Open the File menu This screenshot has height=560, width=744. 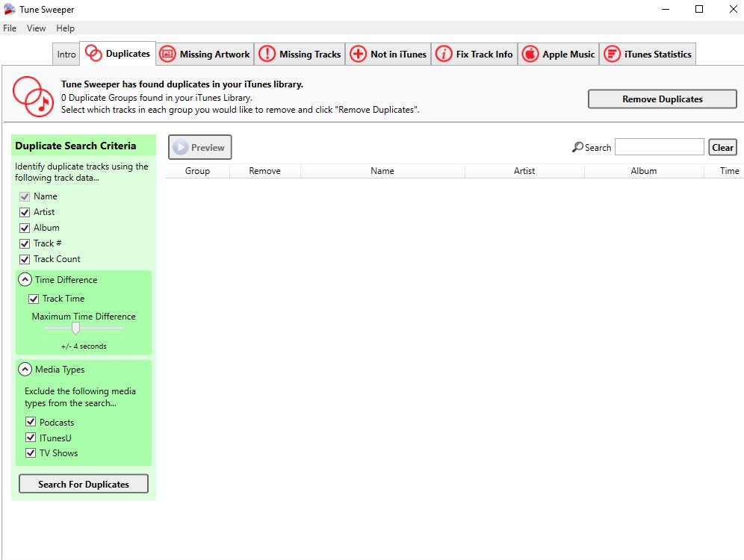(10, 28)
